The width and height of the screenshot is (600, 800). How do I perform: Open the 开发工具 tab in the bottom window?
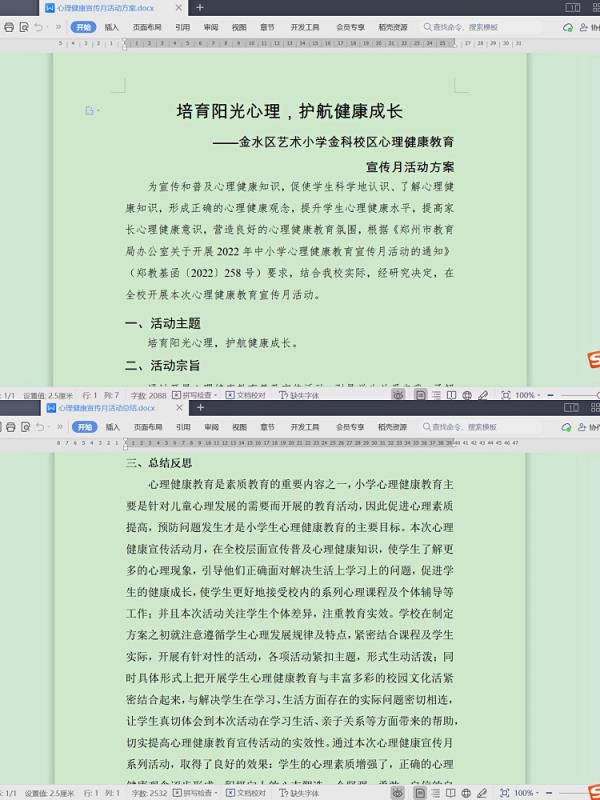(x=305, y=426)
